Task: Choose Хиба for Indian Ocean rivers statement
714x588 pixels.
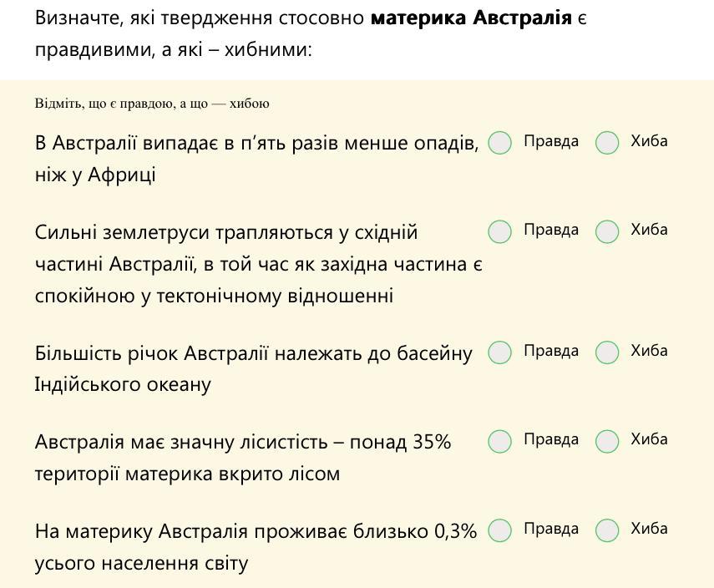Action: click(x=607, y=352)
